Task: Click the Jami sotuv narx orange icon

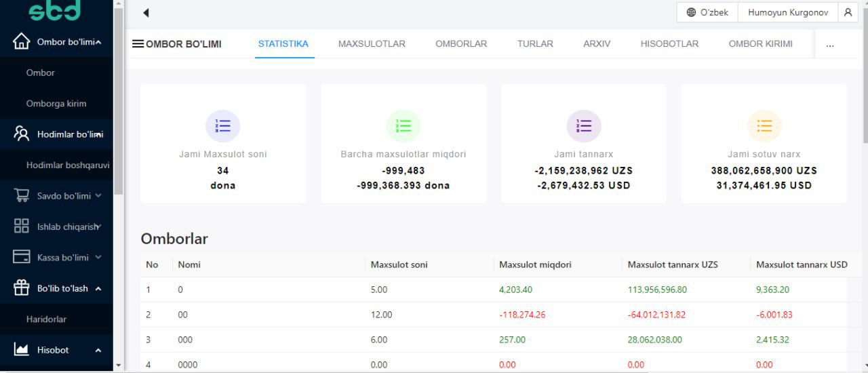Action: 764,126
